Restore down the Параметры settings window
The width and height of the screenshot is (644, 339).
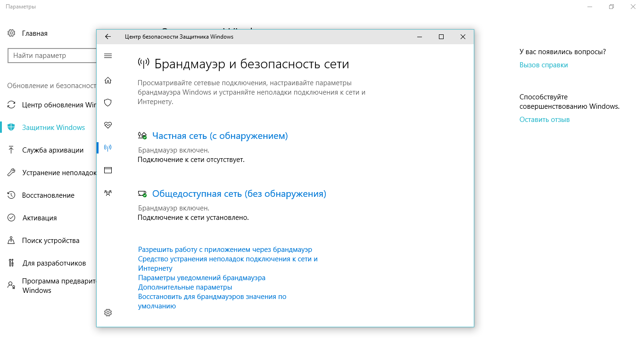point(611,7)
